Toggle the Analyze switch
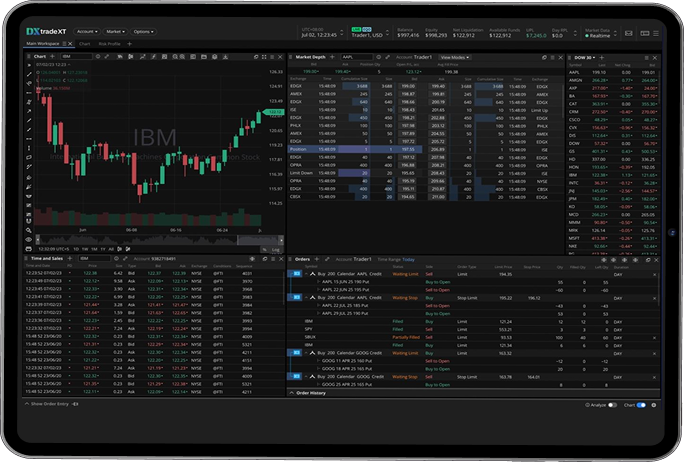The image size is (684, 462). pos(612,405)
